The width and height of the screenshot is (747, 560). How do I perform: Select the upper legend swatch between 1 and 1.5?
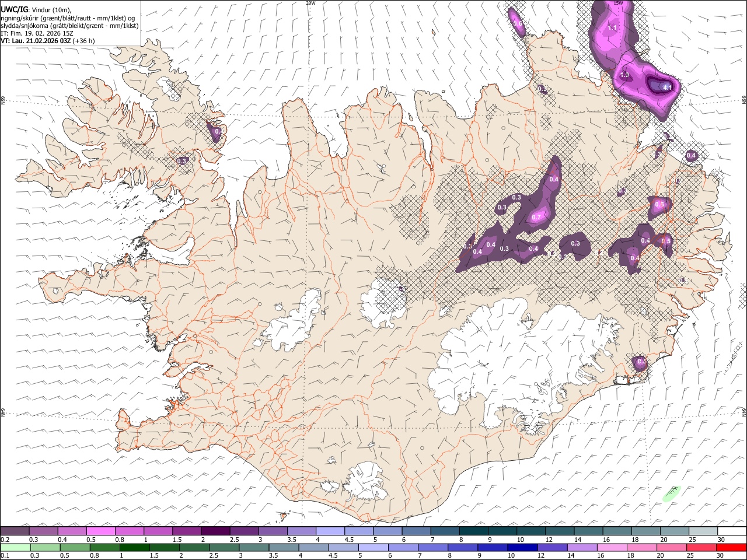[x=158, y=531]
